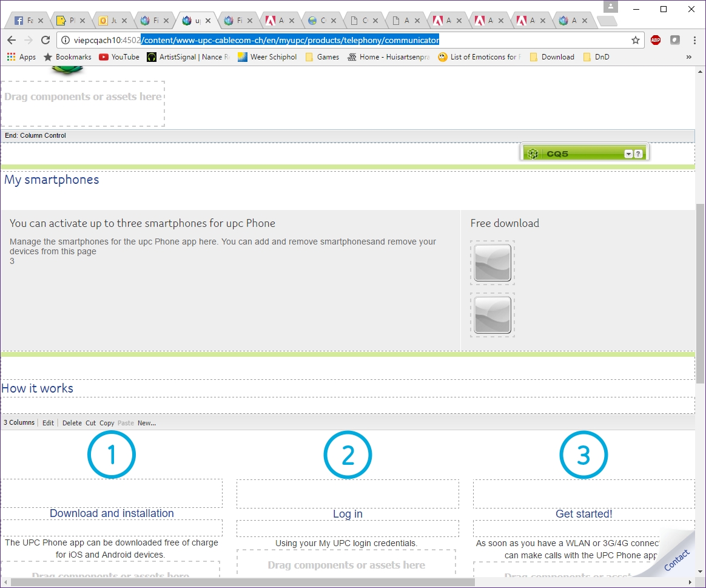The height and width of the screenshot is (588, 706).
Task: Click 'Drag components or assets here' top dropzone
Action: 83,104
